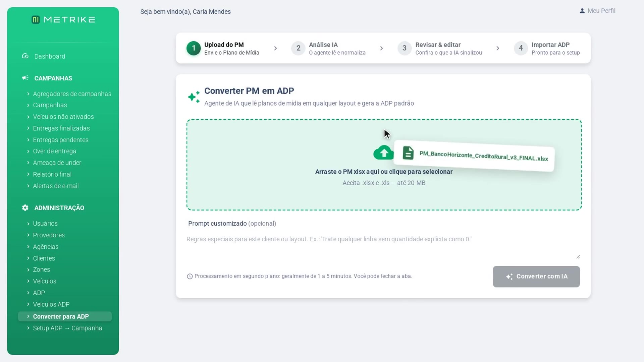Click chevron beside Setup ADP → Campanha
The image size is (644, 362).
click(x=28, y=328)
